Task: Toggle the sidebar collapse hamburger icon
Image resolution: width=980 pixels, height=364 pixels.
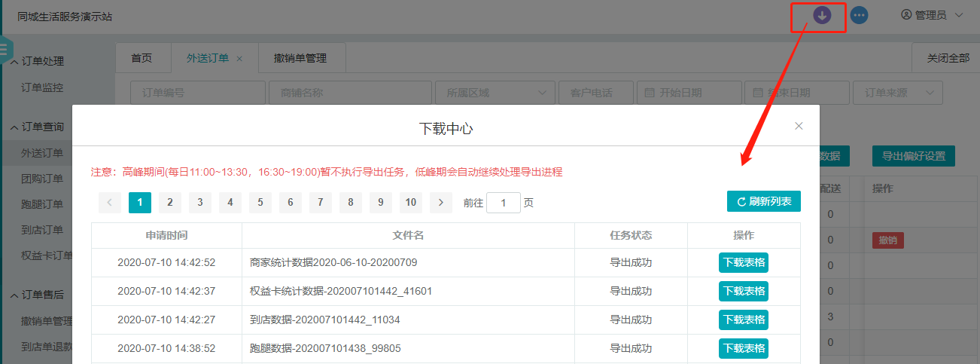Action: 3,48
